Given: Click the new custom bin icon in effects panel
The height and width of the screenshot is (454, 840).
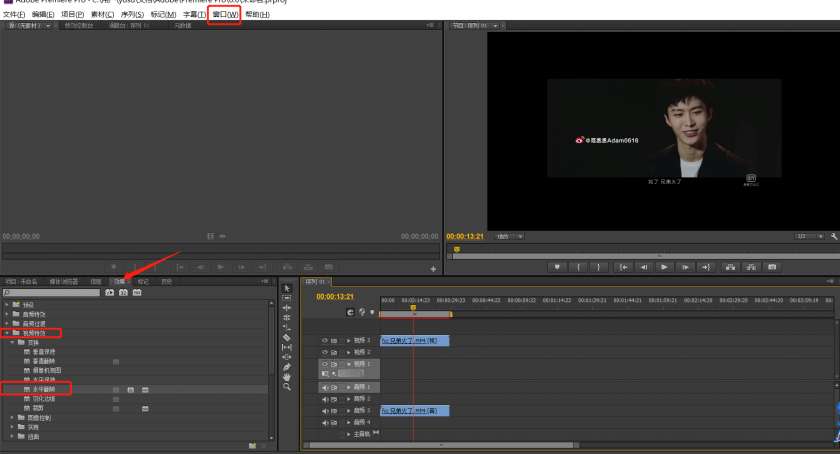Looking at the screenshot, I should pos(251,443).
